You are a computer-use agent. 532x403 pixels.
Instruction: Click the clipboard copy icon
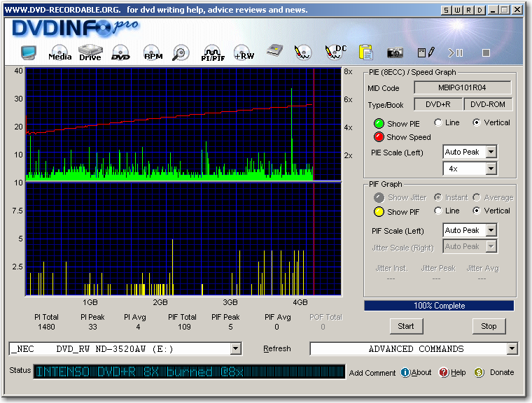click(x=365, y=52)
